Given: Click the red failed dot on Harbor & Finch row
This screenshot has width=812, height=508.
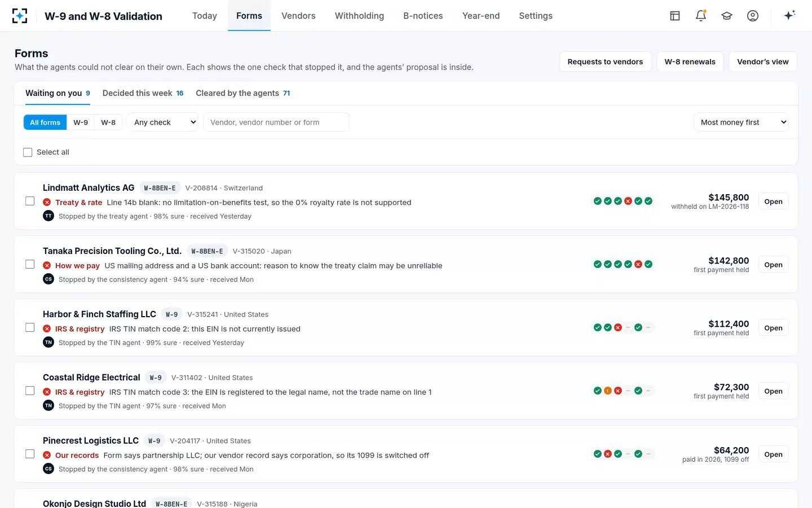Looking at the screenshot, I should 618,327.
